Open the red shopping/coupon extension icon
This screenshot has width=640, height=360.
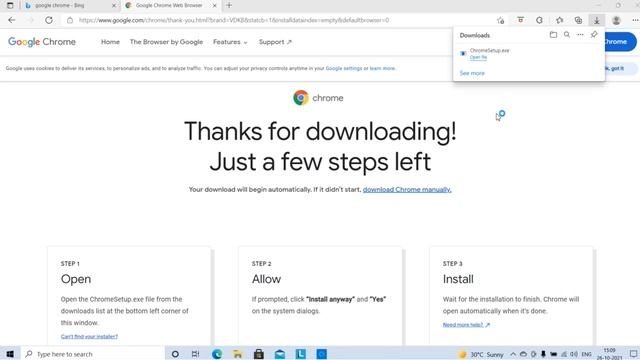520,20
